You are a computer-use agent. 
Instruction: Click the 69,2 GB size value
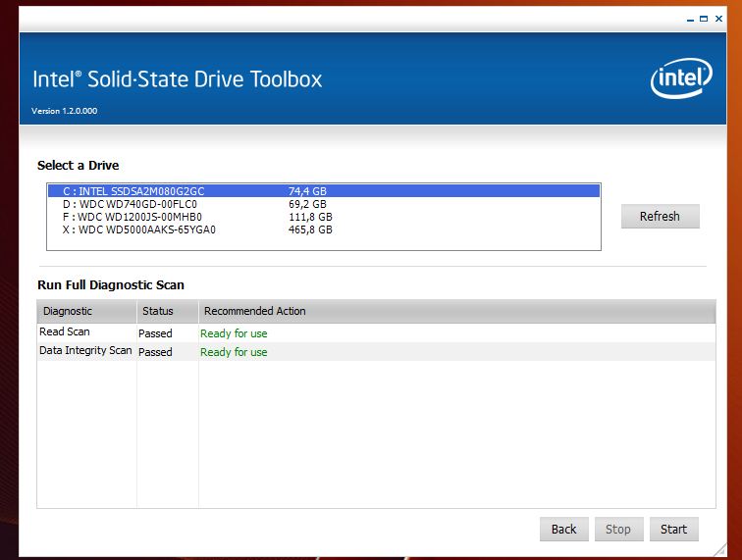(307, 204)
